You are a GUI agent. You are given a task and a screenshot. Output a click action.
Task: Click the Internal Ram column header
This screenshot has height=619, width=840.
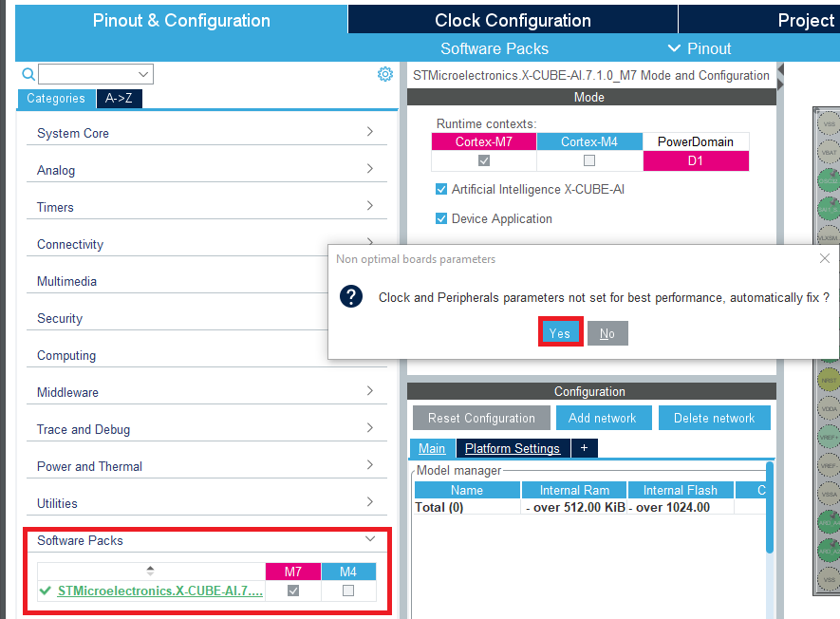pyautogui.click(x=574, y=490)
